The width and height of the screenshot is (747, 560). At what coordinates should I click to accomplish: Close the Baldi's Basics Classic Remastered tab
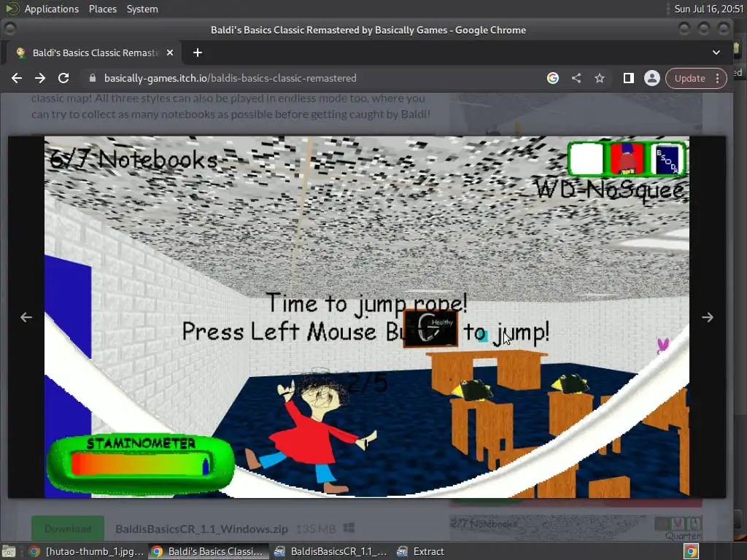[169, 52]
